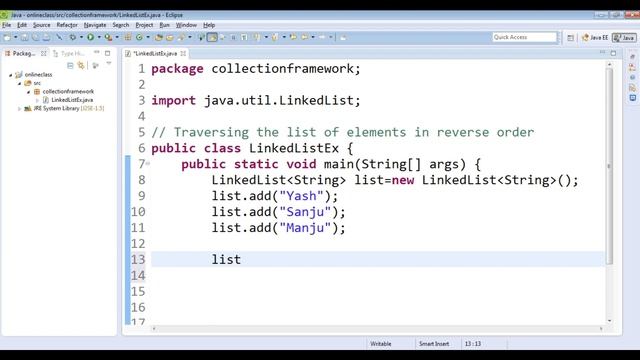Open the Help menu
This screenshot has width=640, height=360.
coord(209,25)
